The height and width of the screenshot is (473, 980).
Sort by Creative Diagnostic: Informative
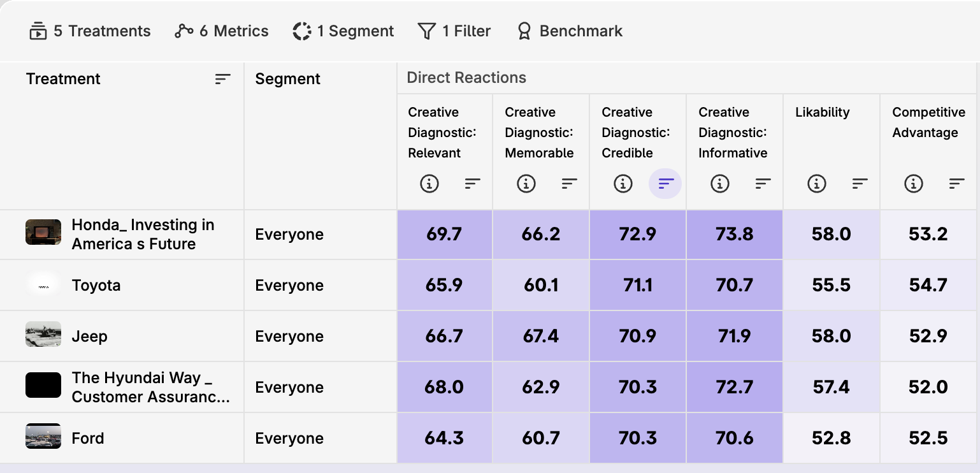763,184
